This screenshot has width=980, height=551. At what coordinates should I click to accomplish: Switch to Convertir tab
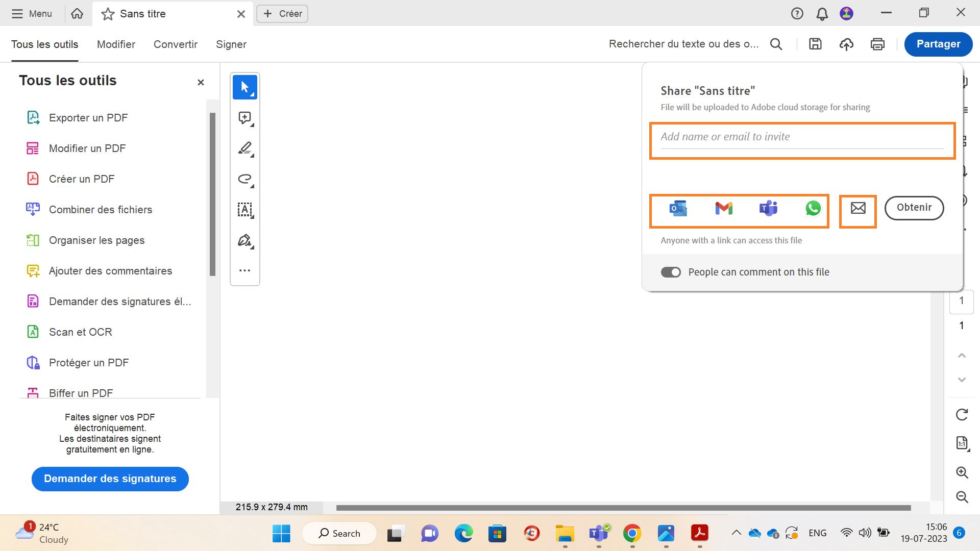tap(175, 44)
